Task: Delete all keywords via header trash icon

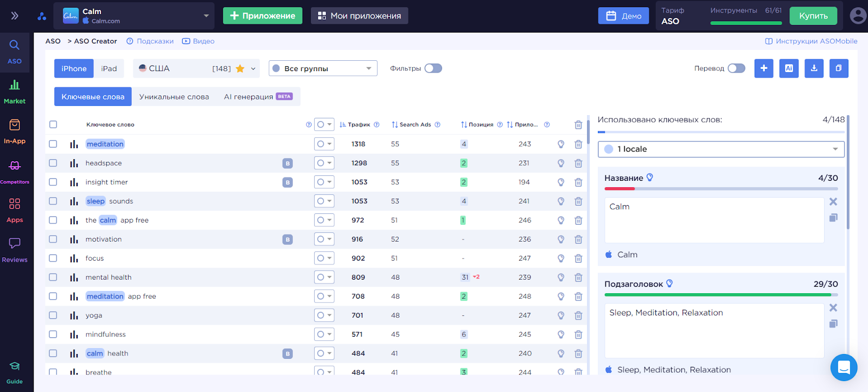Action: pos(578,125)
